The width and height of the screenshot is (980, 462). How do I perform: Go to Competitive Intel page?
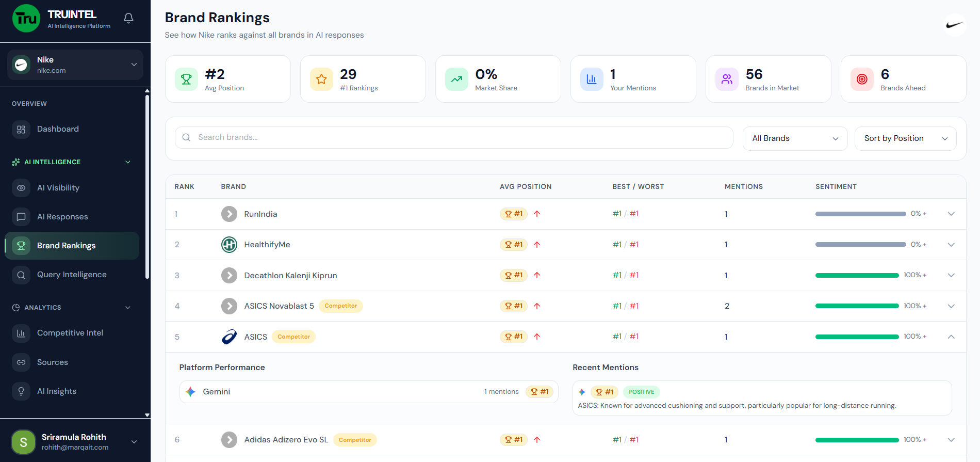point(70,333)
